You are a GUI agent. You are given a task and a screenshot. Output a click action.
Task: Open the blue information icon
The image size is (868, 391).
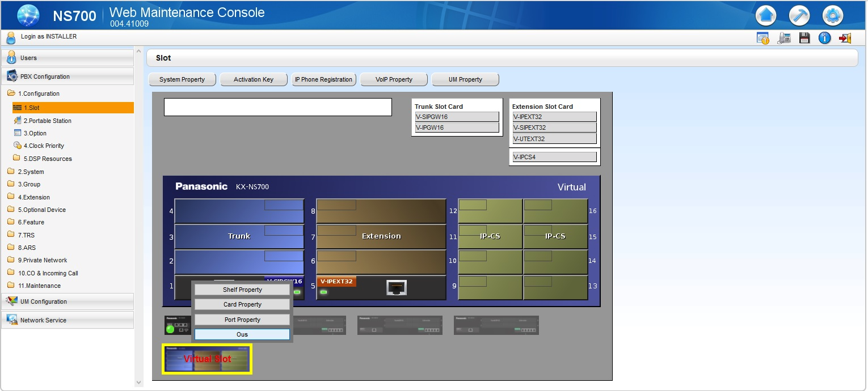(825, 38)
